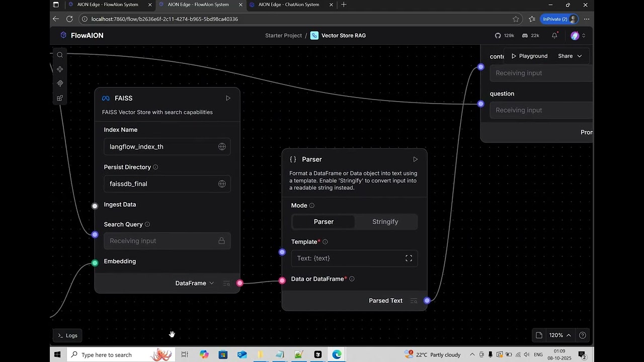The height and width of the screenshot is (362, 644).
Task: Open the sticky note icon beside zoom level
Action: tap(539, 335)
